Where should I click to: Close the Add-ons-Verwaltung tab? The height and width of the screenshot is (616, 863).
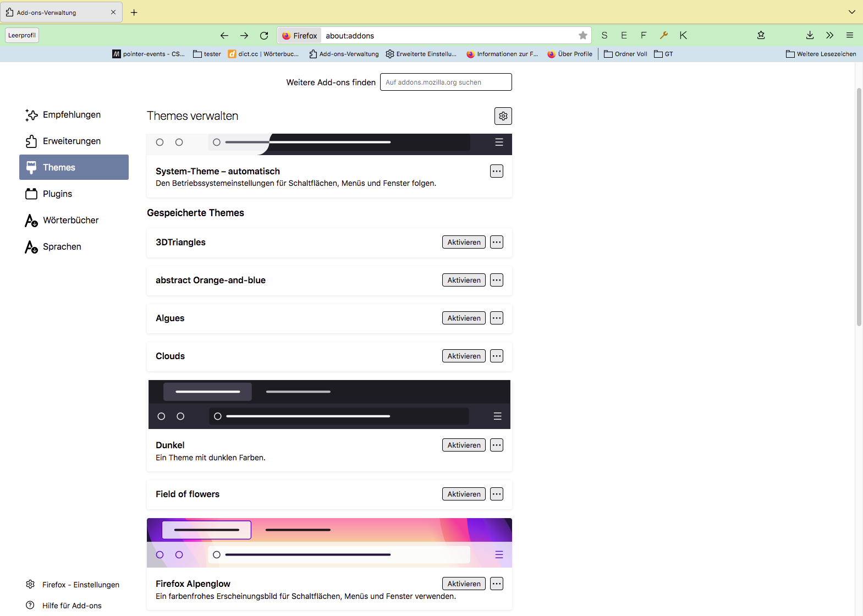[113, 12]
